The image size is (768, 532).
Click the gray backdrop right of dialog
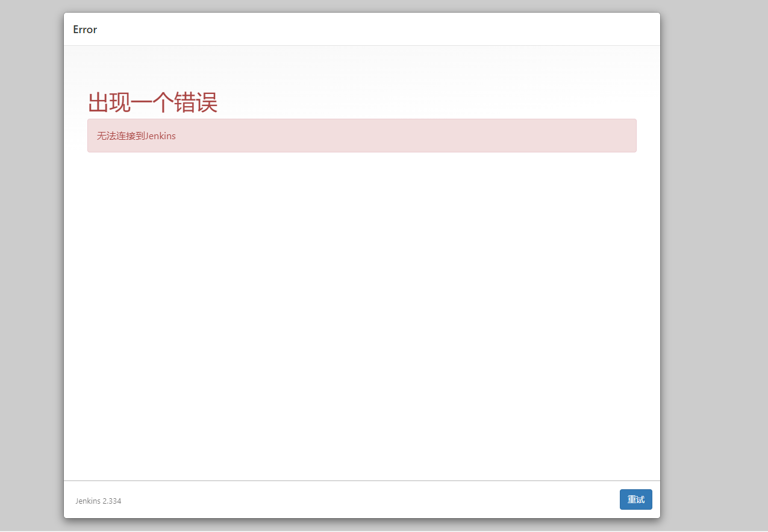pyautogui.click(x=714, y=265)
